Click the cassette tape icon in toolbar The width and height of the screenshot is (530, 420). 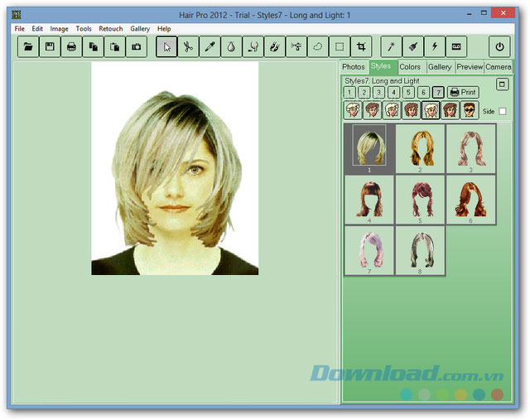point(456,46)
